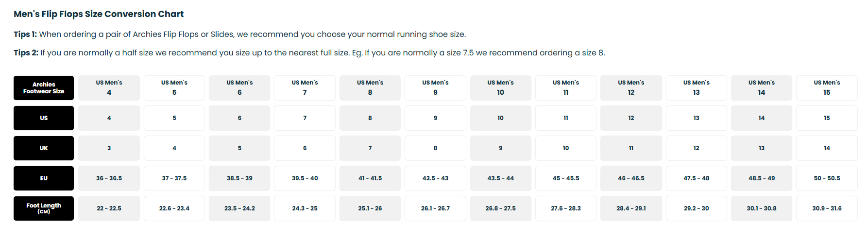
Task: Click the foot length "25.1 - 26" cell
Action: (370, 208)
